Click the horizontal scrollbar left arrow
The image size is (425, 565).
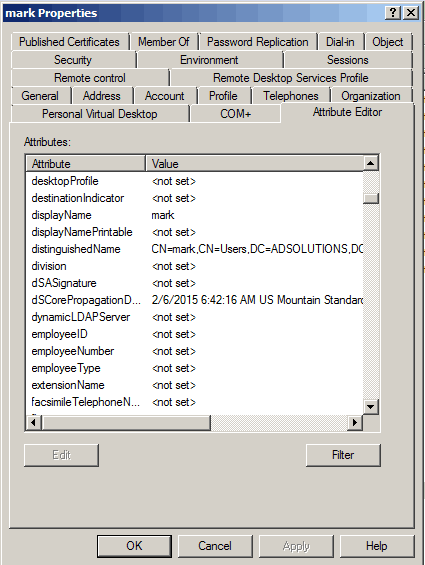[x=34, y=422]
